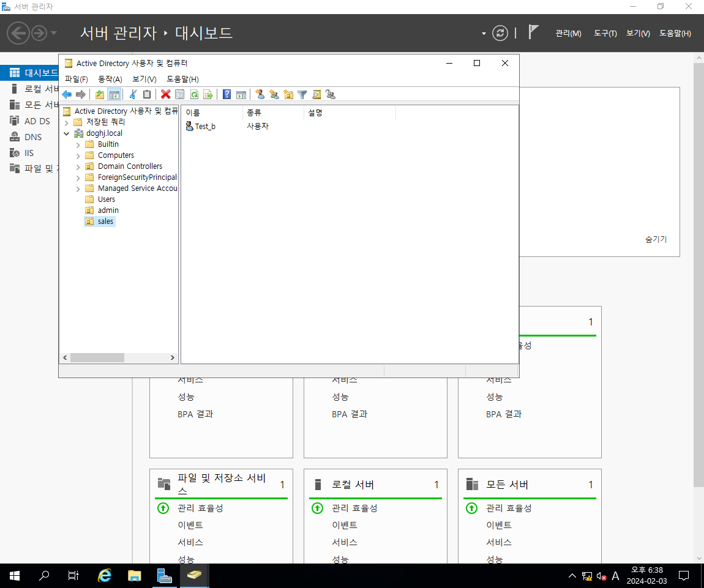Open the 도움말(H) menu in AD window
Viewport: 704px width, 588px height.
pyautogui.click(x=182, y=79)
